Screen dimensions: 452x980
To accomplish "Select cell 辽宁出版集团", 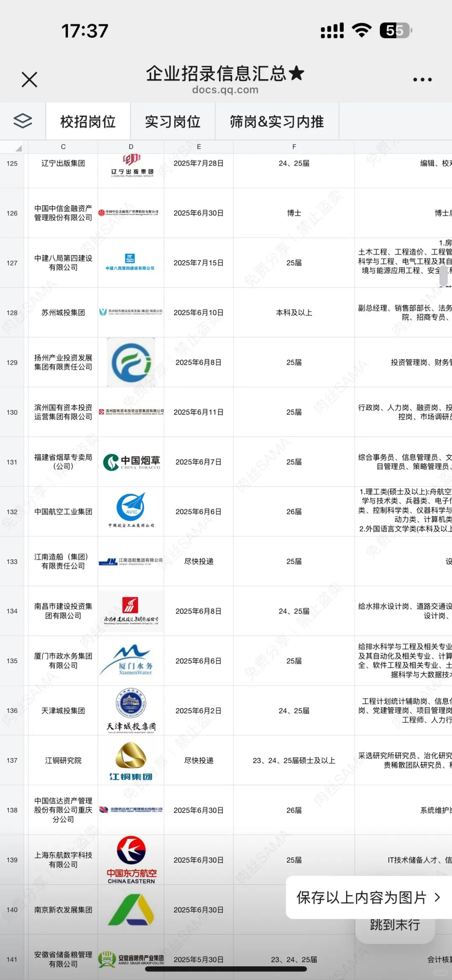I will [x=63, y=164].
